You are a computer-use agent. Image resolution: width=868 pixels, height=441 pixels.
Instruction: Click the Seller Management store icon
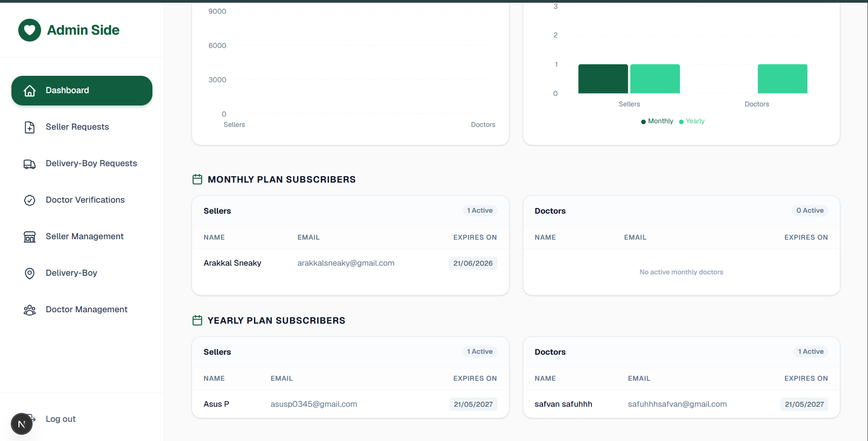tap(30, 237)
